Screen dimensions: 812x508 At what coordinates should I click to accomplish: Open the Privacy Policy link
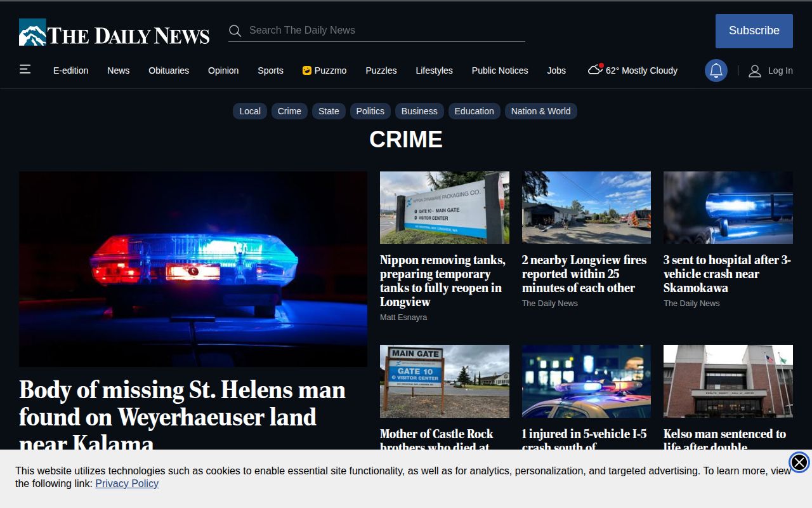click(127, 483)
